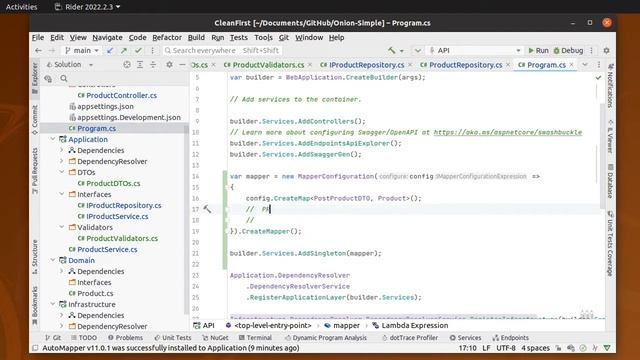Open IDE settings gear in toolbar
640x360 pixels.
pos(607,51)
